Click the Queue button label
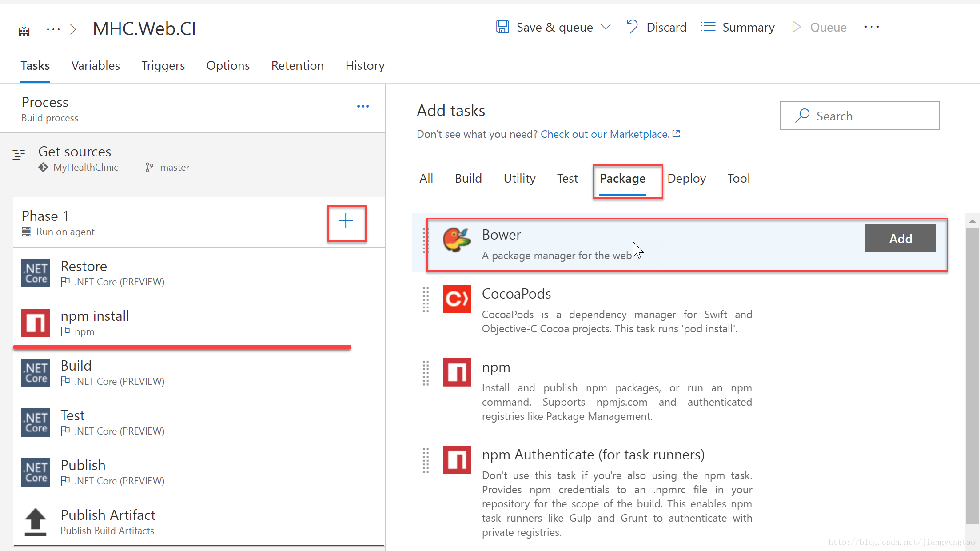 coord(828,28)
